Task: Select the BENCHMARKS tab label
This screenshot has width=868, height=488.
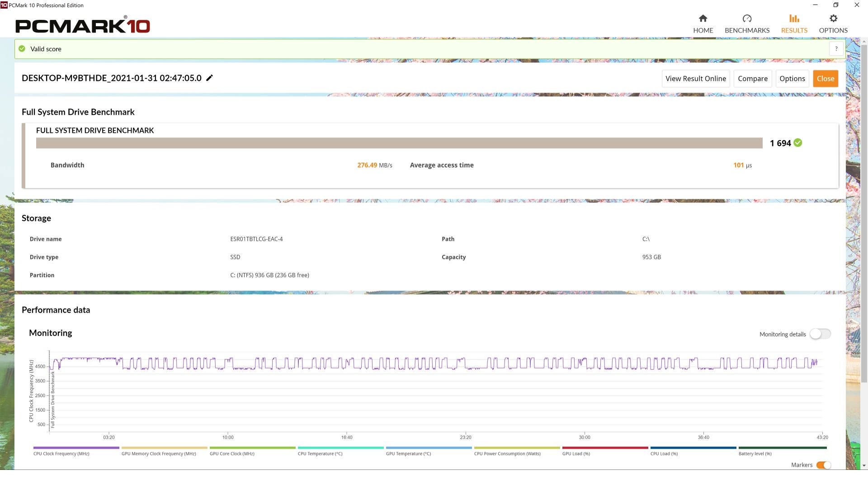Action: point(747,30)
